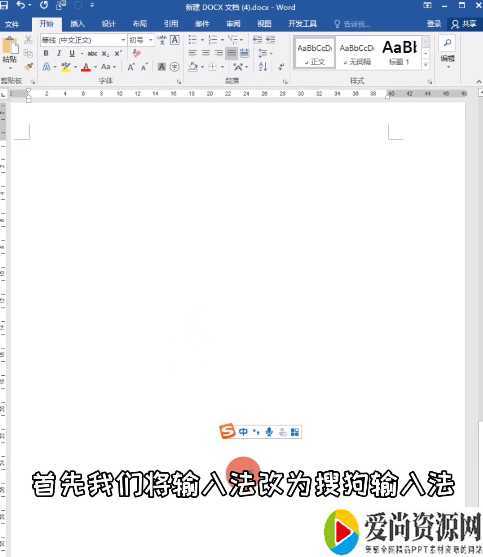
Task: Click the Copy icon in the clipboard group
Action: [x=28, y=53]
